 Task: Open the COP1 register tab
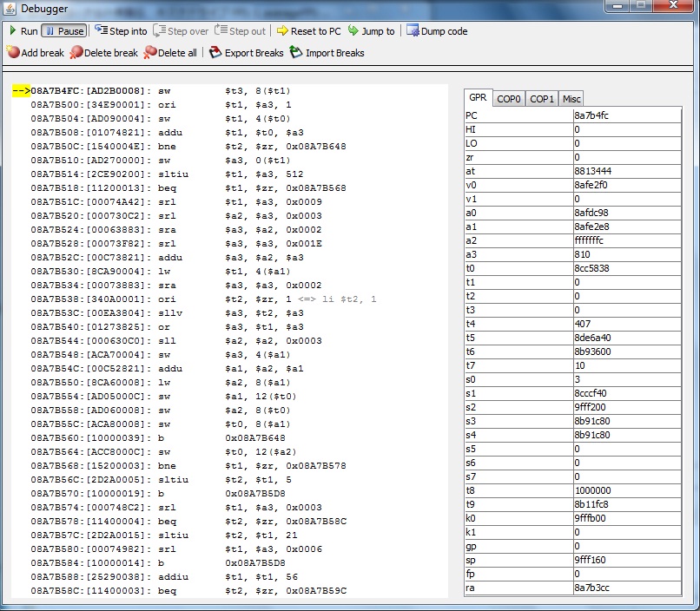click(542, 99)
